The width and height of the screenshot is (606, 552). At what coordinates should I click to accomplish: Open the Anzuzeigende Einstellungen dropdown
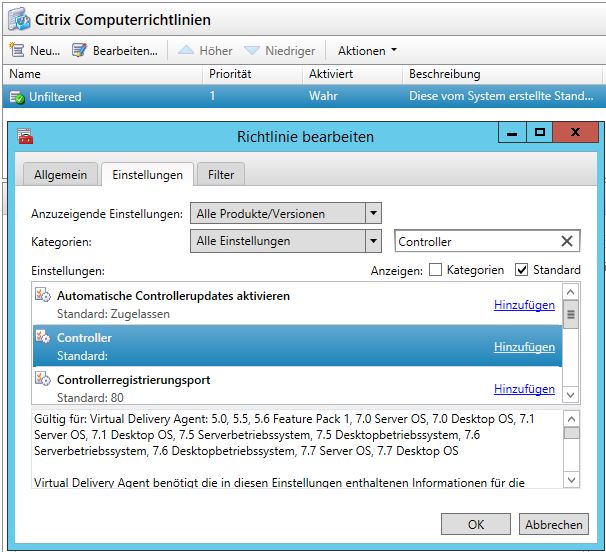pyautogui.click(x=373, y=213)
